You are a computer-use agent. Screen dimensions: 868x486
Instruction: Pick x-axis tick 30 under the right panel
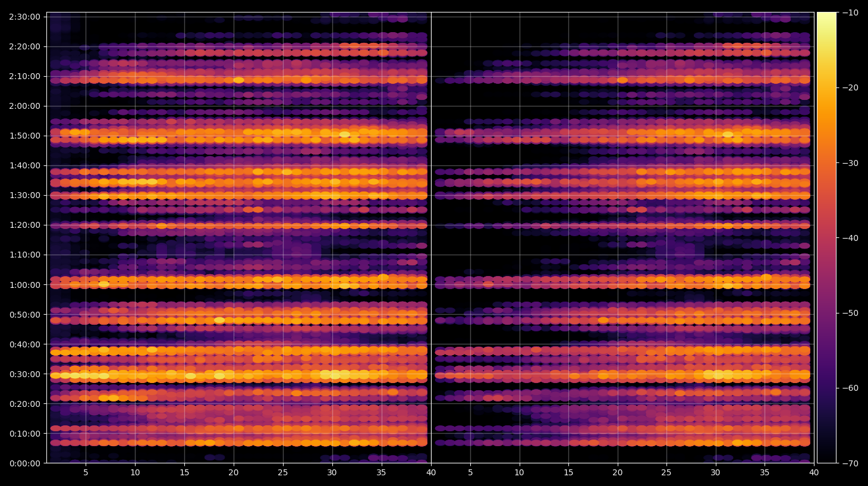(x=715, y=472)
